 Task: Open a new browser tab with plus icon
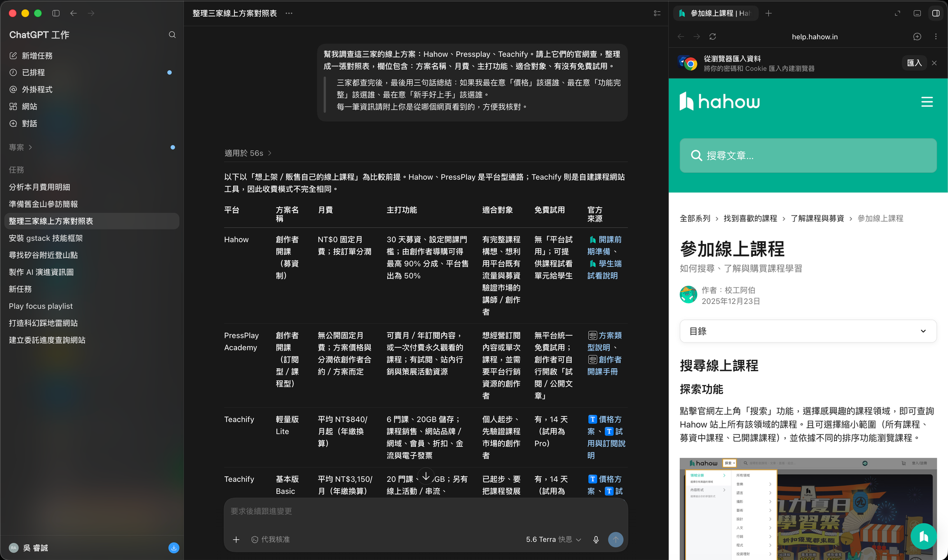tap(768, 13)
